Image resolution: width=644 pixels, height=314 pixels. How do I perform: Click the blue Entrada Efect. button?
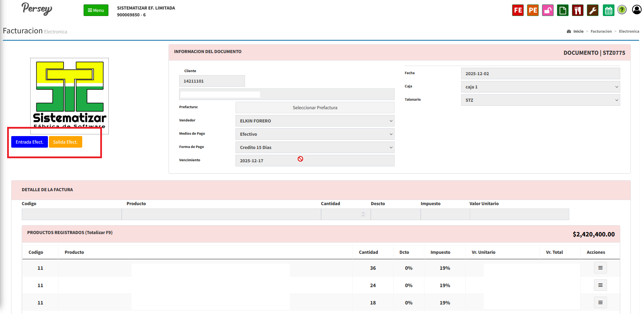point(30,142)
